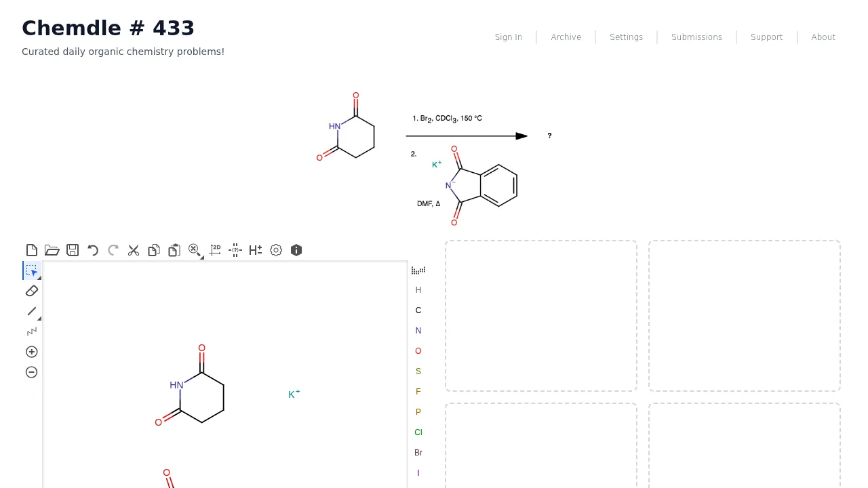Click the Calculated Values (?) icon
Screen dimensions: 868x488
tap(235, 250)
